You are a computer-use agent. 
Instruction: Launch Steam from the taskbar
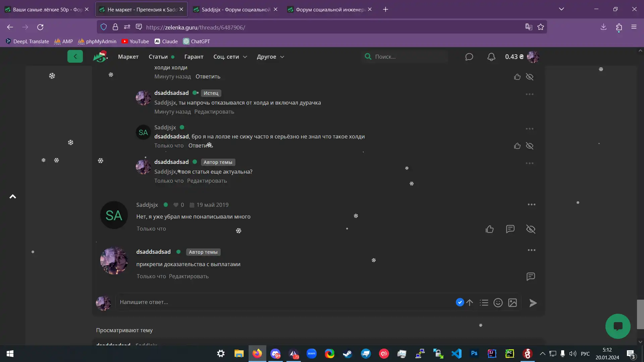pos(347,354)
